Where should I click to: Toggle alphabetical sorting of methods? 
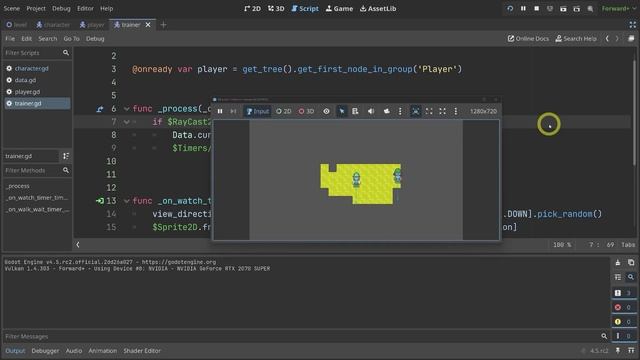point(66,156)
